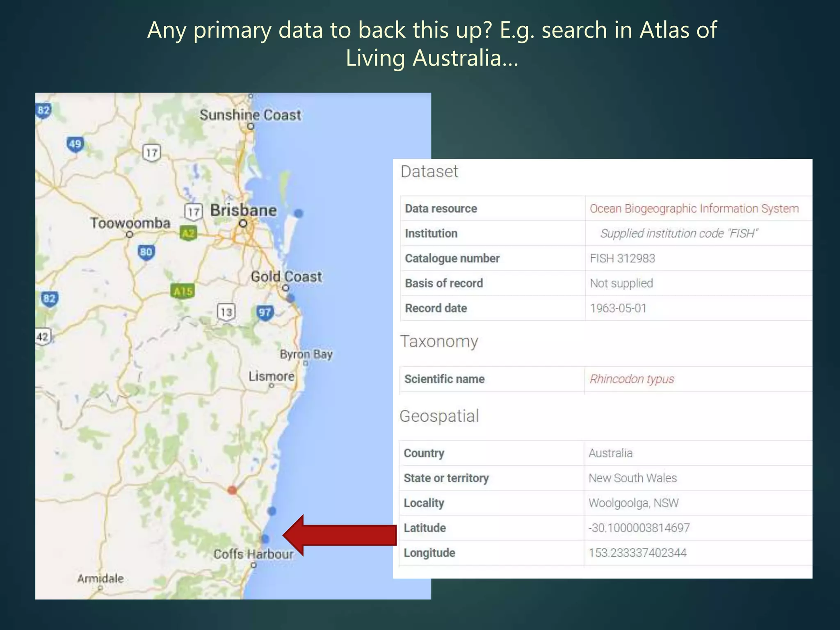Select the Armidale map label
This screenshot has width=840, height=630.
coord(100,579)
